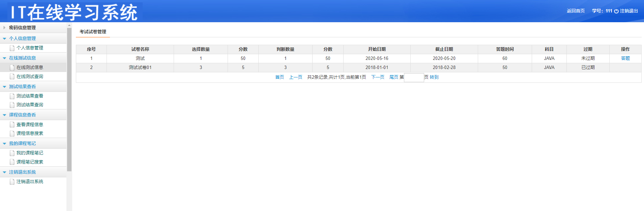Viewport: 644px width, 211px height.
Task: Click the 试卷名称 column header
Action: pos(140,49)
